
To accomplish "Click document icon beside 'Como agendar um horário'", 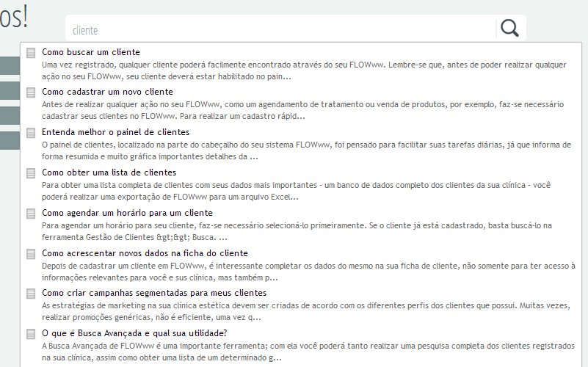I will pyautogui.click(x=31, y=214).
